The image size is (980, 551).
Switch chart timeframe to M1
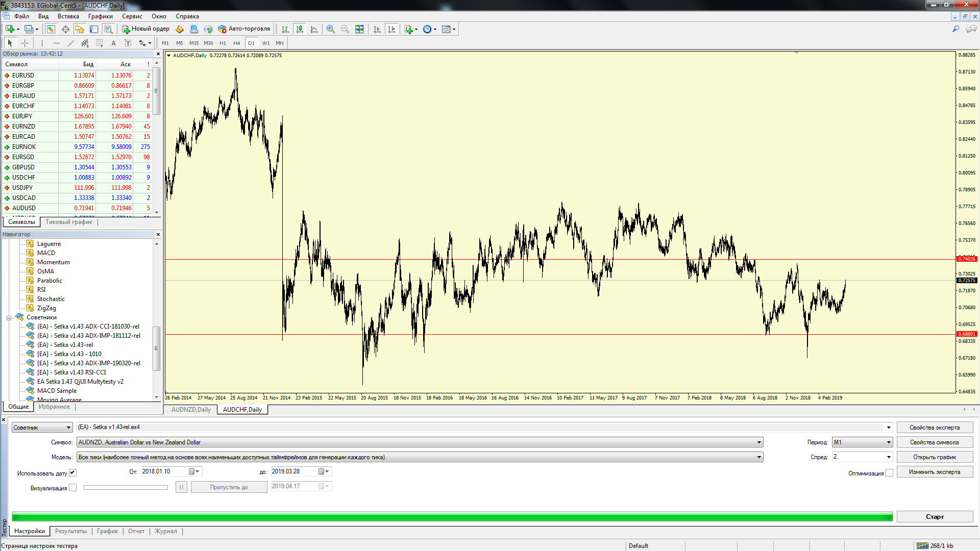[x=165, y=43]
